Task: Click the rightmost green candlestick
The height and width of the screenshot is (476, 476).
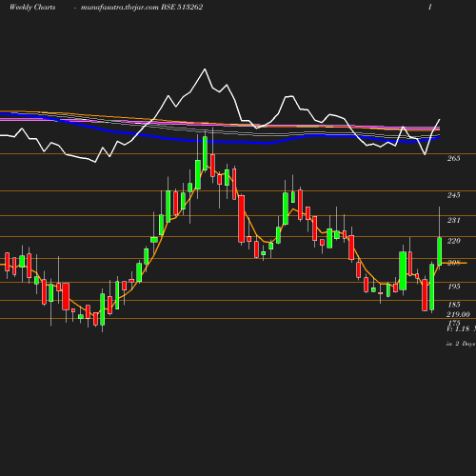Action: (x=440, y=251)
